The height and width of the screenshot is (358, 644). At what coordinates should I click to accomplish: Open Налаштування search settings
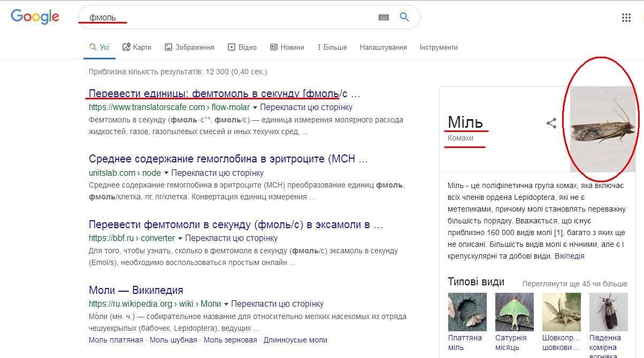coord(383,47)
